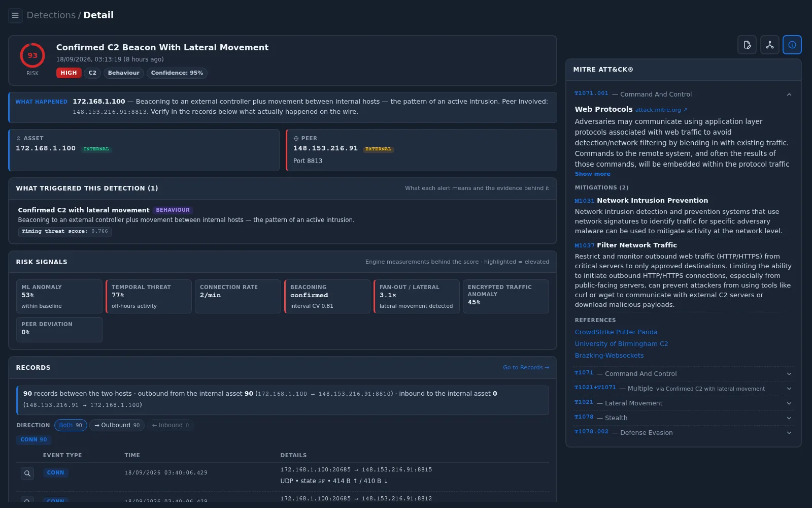Click the CONN badge in first record row
Image resolution: width=812 pixels, height=508 pixels.
(55, 473)
